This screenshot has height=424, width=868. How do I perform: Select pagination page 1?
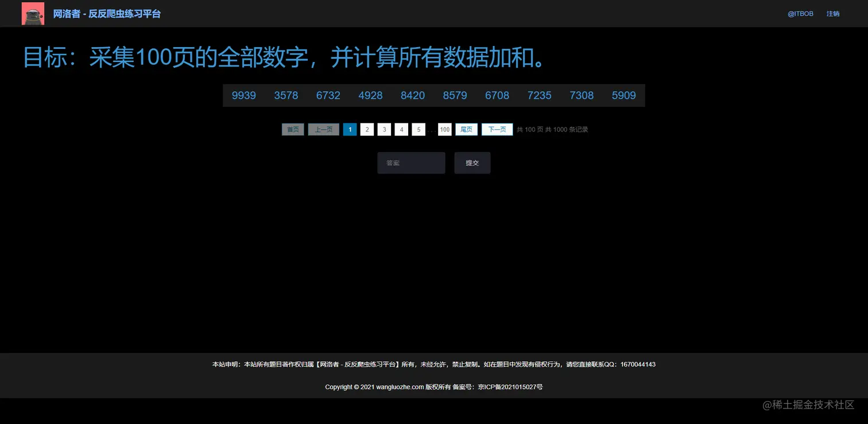(350, 130)
